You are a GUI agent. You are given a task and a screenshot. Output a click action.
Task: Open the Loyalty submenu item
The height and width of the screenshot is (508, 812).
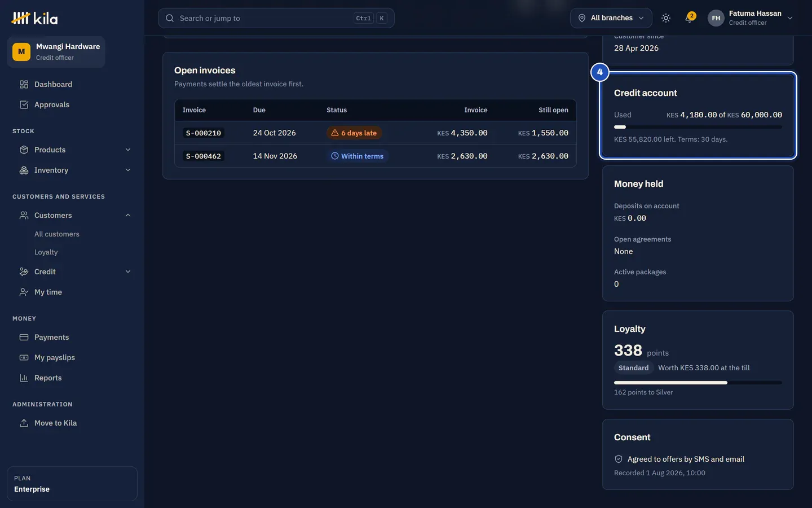(46, 252)
